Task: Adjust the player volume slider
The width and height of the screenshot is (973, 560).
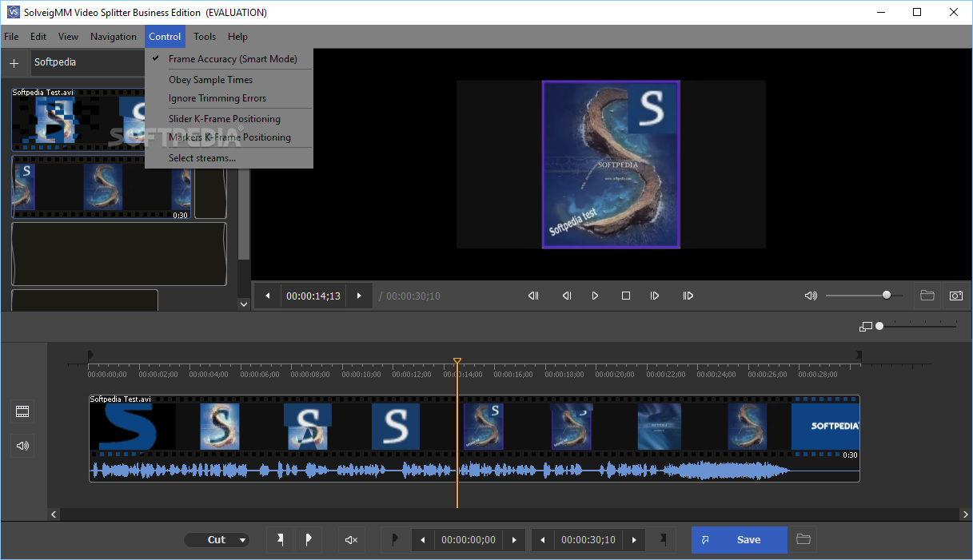Action: [x=864, y=296]
